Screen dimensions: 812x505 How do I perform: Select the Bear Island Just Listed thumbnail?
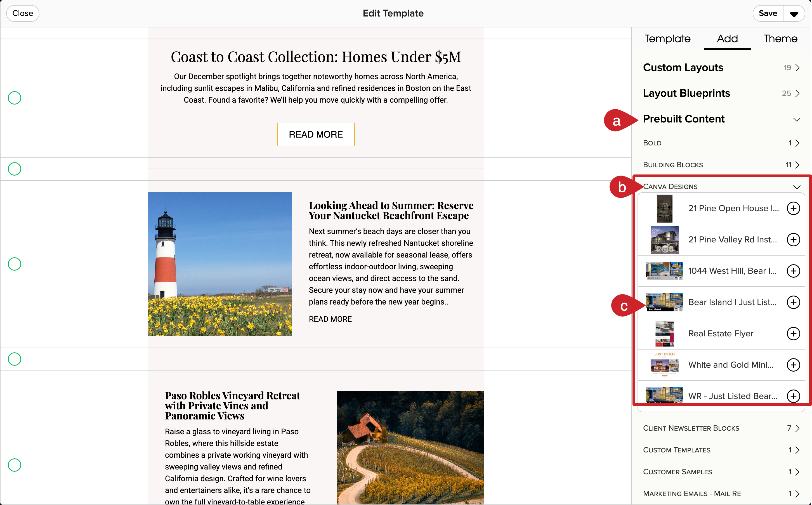[664, 302]
